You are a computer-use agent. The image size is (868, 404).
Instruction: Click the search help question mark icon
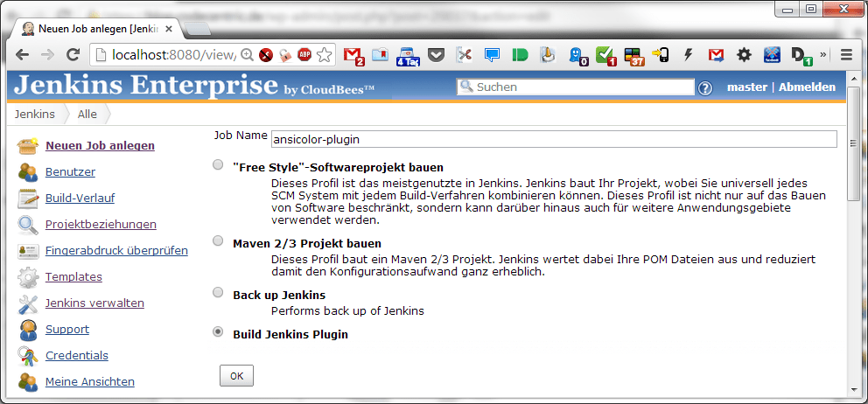click(705, 87)
